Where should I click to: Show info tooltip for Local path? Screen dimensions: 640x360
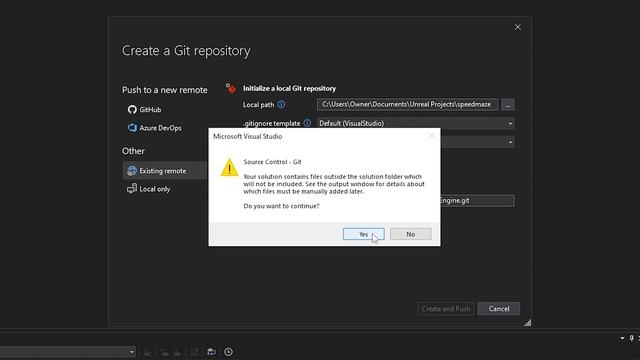pos(281,104)
